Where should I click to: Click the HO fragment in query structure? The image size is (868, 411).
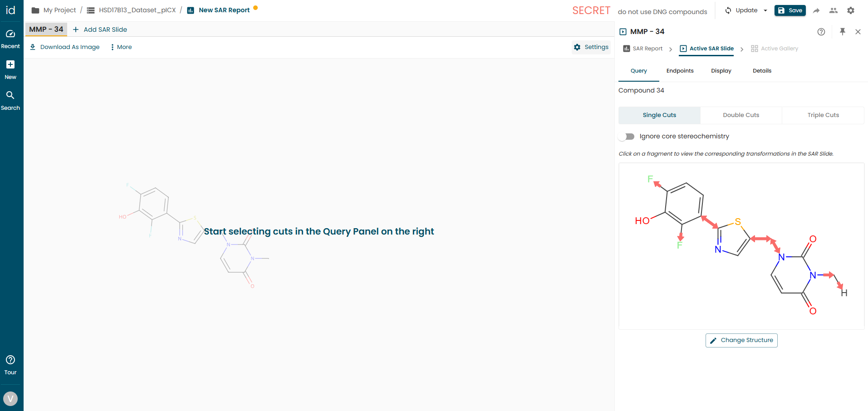642,221
